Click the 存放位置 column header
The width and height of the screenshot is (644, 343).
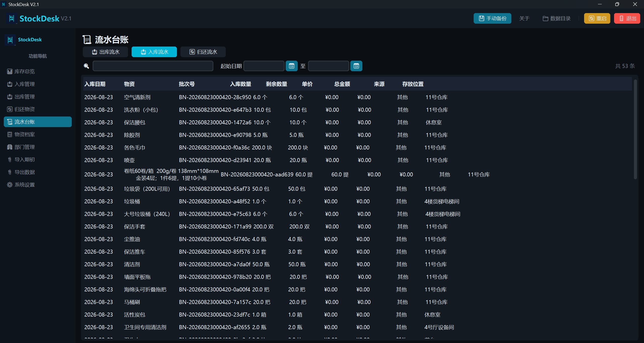tap(413, 84)
